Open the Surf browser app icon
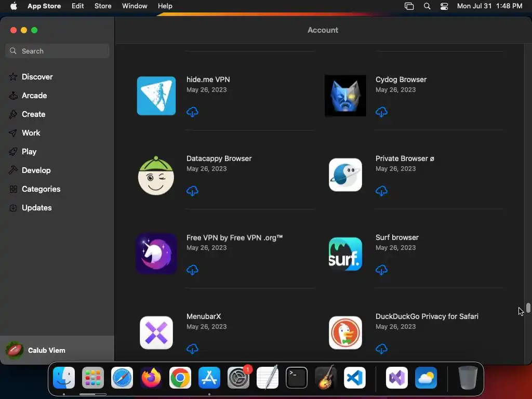 coord(345,254)
